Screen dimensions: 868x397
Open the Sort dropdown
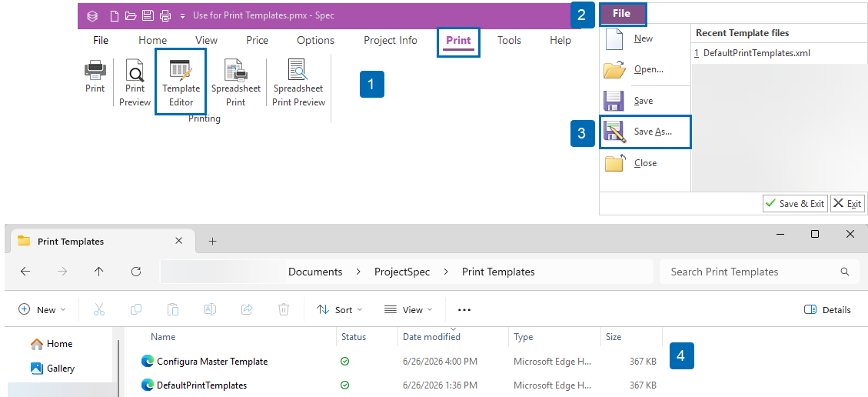pos(339,309)
